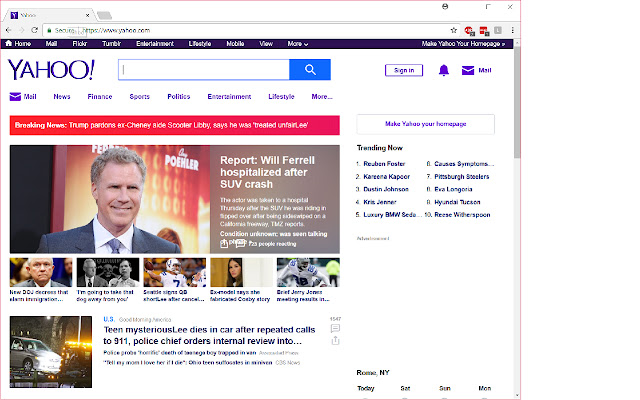The height and width of the screenshot is (400, 640).
Task: Click trending topic Kareena Kapoor
Action: coord(387,177)
